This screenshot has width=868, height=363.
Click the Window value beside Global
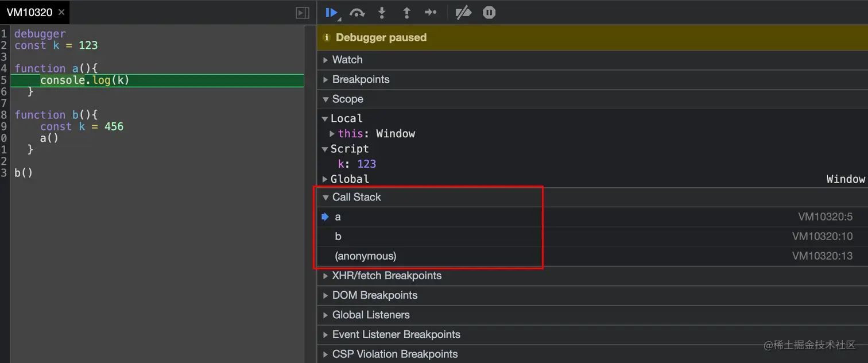point(845,179)
